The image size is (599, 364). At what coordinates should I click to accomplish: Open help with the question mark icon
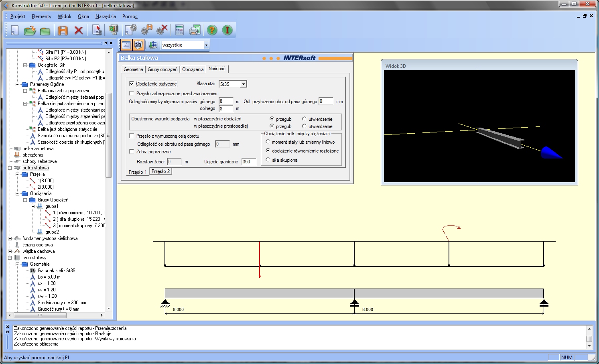212,30
